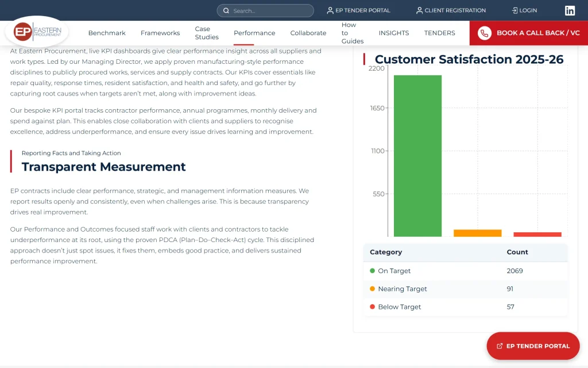The height and width of the screenshot is (368, 588).
Task: Click the user icon beside EP Tender Portal
Action: [330, 10]
